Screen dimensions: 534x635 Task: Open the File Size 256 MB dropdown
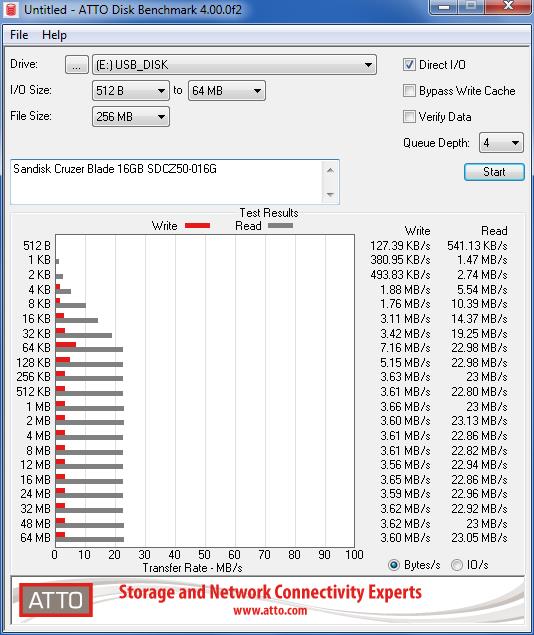(131, 117)
